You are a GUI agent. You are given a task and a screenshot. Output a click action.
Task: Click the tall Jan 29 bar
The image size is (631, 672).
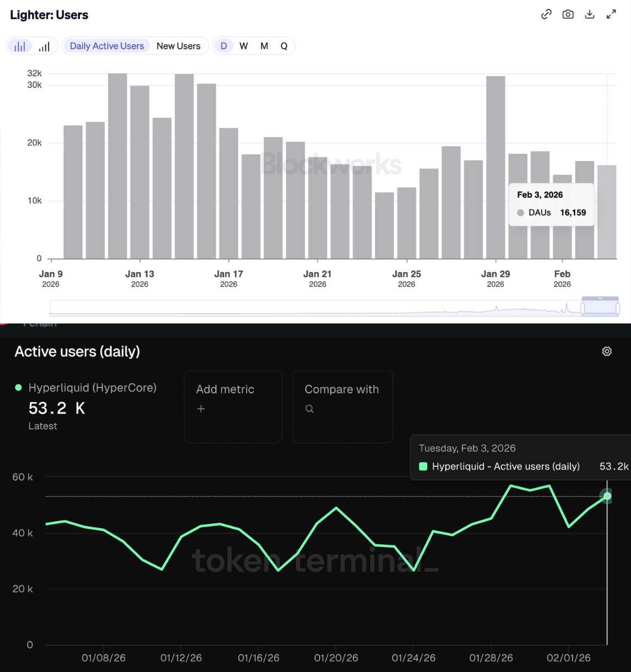(x=496, y=167)
